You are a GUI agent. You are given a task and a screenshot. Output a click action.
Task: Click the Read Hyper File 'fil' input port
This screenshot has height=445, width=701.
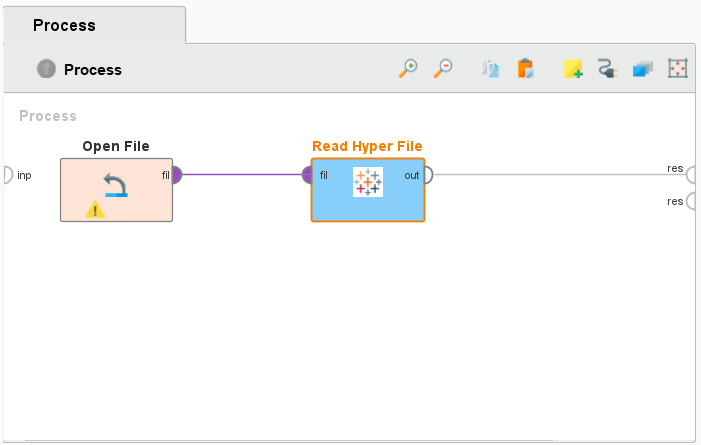(x=309, y=175)
